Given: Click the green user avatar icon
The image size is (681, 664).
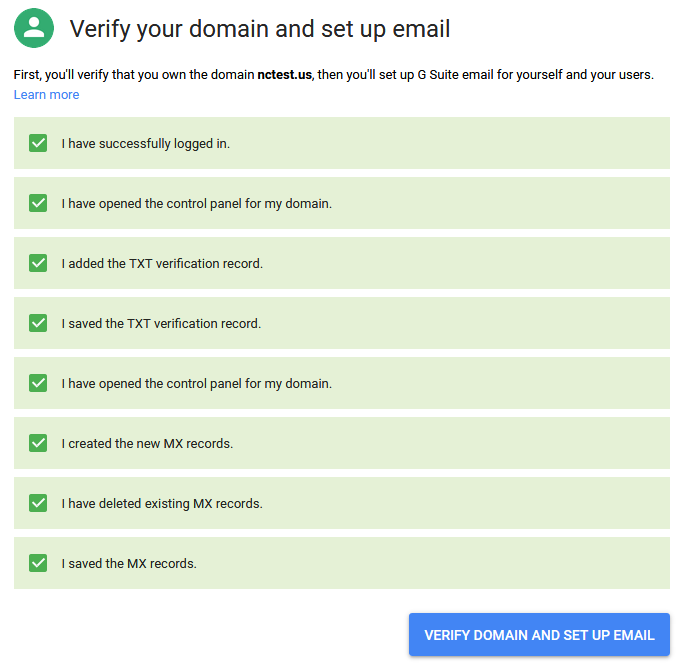Looking at the screenshot, I should pyautogui.click(x=34, y=28).
